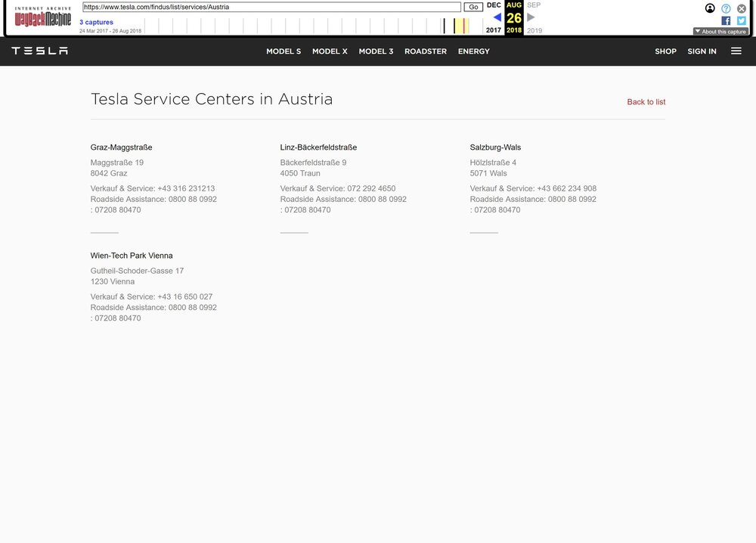Click Salzburg phone +43 662 234 908
Screen dimensions: 756x543
coord(566,188)
